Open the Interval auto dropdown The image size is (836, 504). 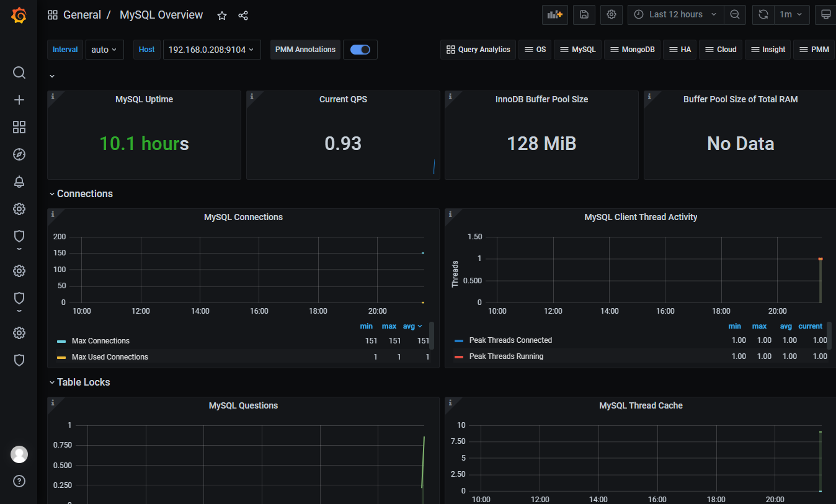tap(104, 50)
